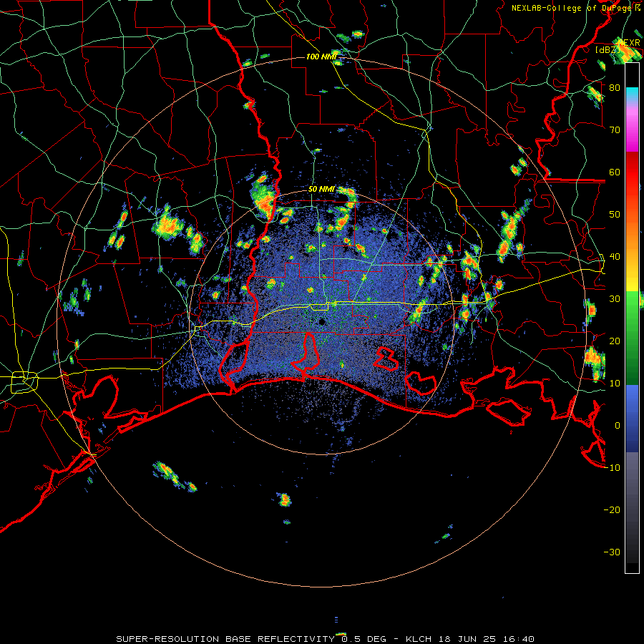Screen dimensions: 644x644
Task: Click the 18 JUN 25 date in the caption
Action: coord(467,639)
